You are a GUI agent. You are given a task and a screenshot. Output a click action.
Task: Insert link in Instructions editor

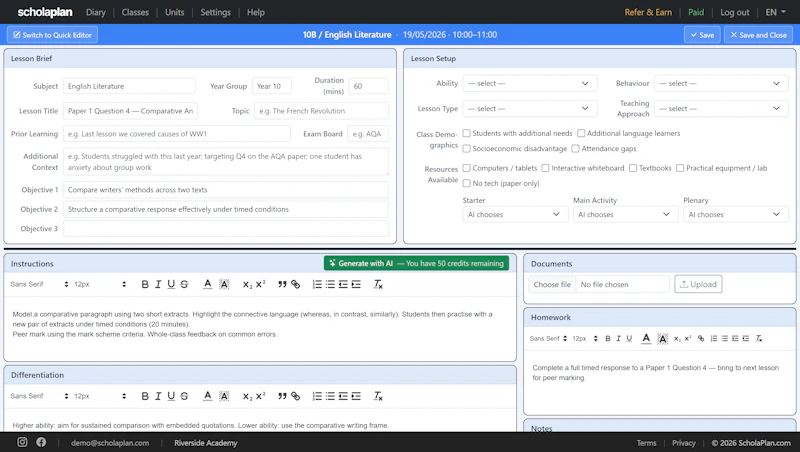pos(295,284)
